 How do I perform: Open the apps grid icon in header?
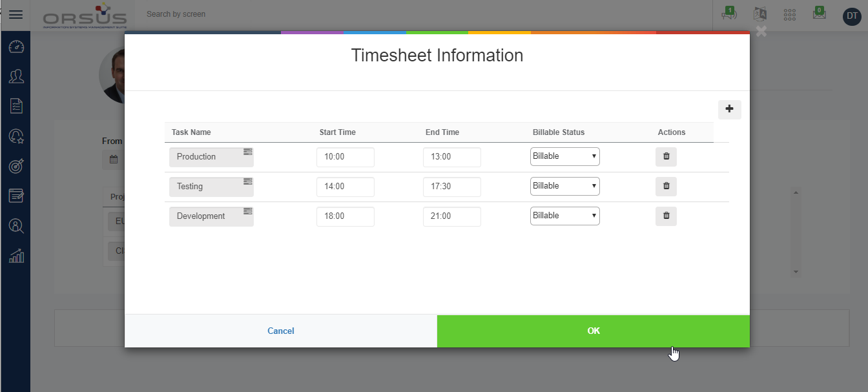[x=789, y=15]
